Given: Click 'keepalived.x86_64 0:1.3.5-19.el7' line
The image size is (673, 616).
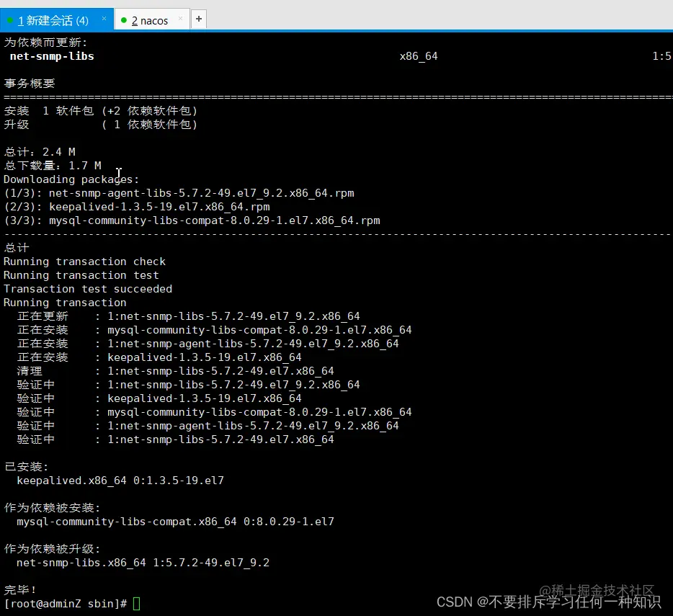Looking at the screenshot, I should coord(120,480).
